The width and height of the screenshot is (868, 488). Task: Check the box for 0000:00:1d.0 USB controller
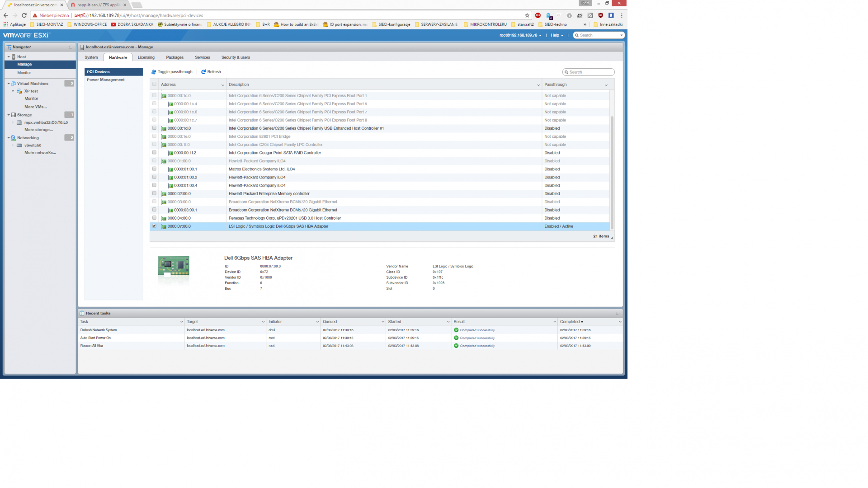pos(154,128)
